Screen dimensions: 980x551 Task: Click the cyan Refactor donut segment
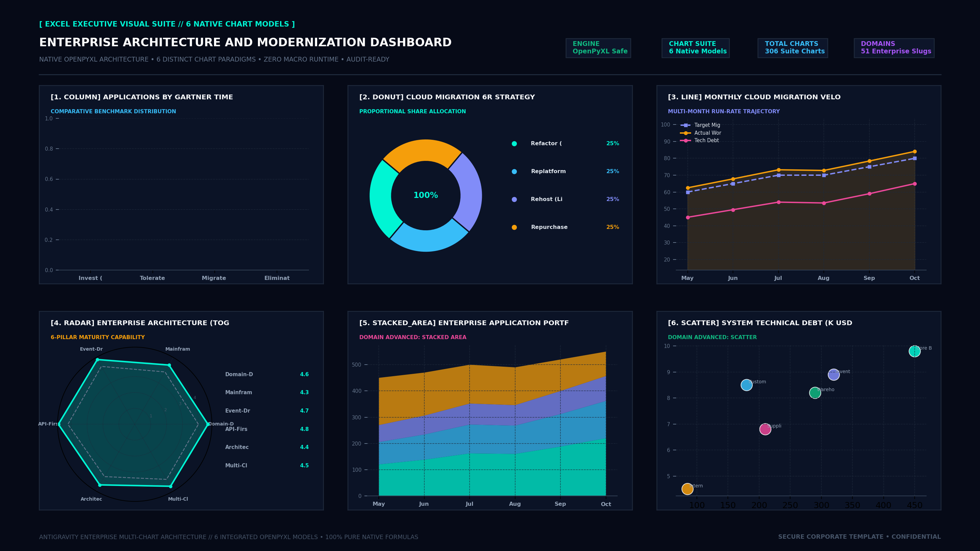coord(381,199)
